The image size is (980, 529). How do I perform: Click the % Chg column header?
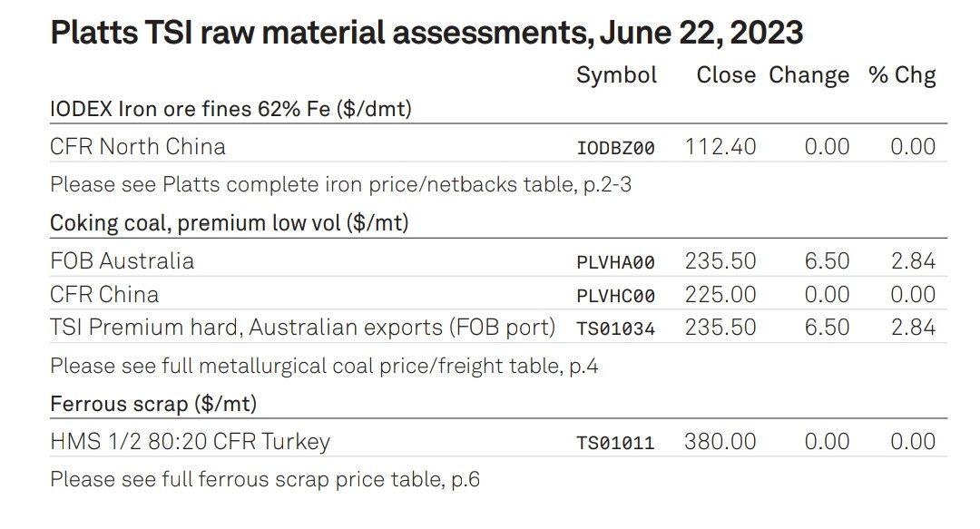click(x=902, y=75)
